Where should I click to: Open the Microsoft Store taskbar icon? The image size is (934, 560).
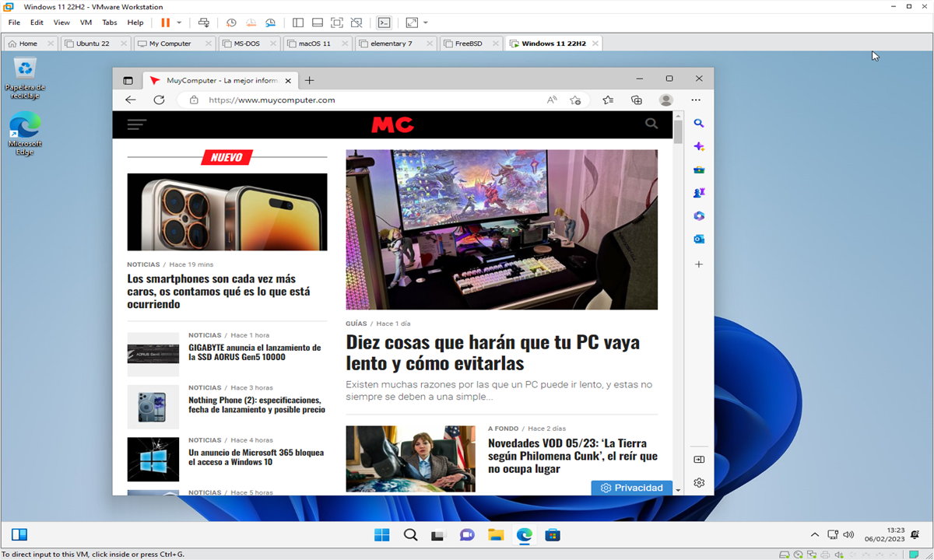pyautogui.click(x=553, y=534)
